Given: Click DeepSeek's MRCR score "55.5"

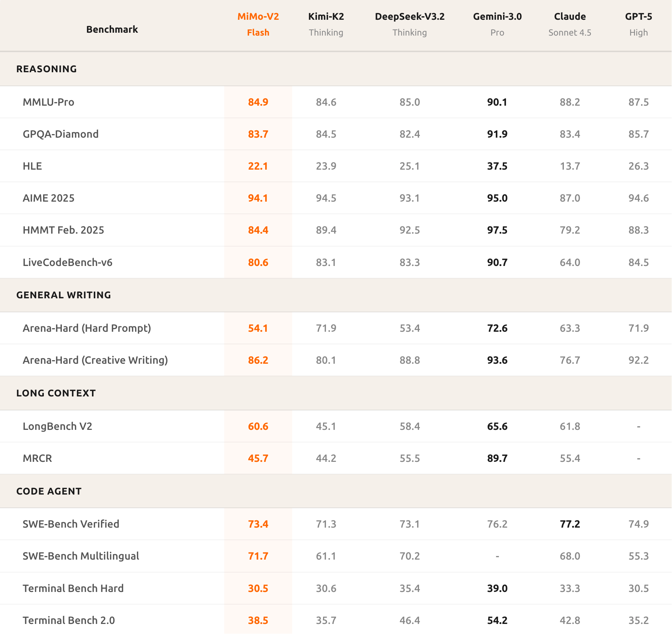Looking at the screenshot, I should (410, 458).
